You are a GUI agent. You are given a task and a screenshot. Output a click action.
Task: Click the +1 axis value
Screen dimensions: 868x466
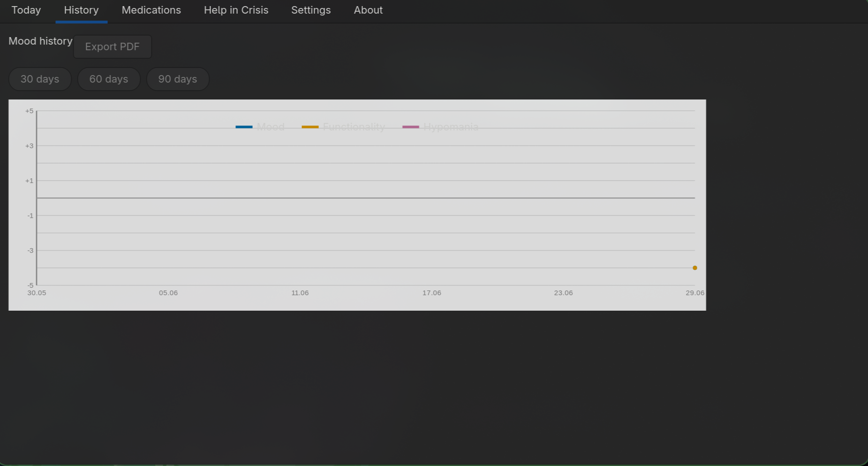point(30,181)
